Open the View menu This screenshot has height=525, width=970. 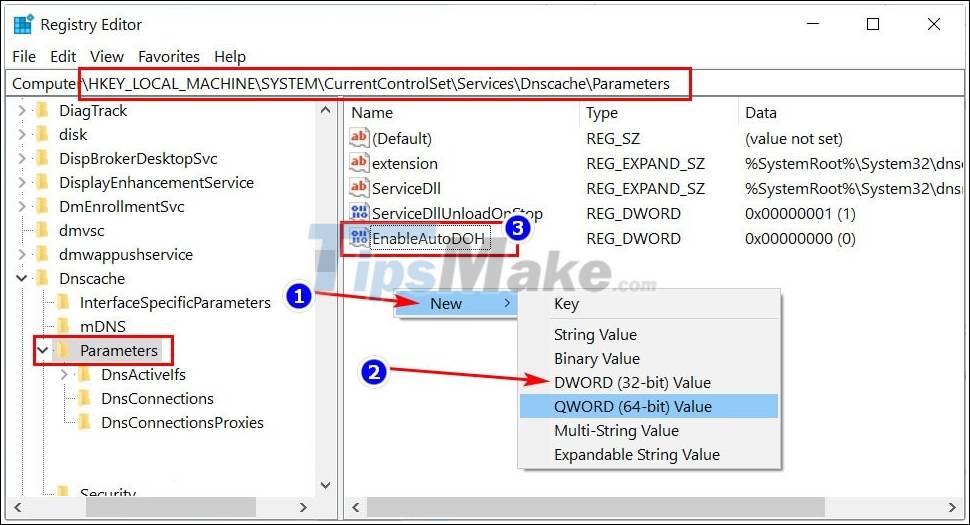coord(107,57)
